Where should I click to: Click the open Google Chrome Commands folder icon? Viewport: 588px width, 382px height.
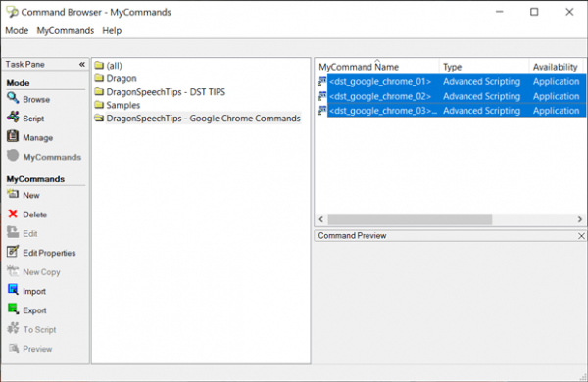[99, 119]
